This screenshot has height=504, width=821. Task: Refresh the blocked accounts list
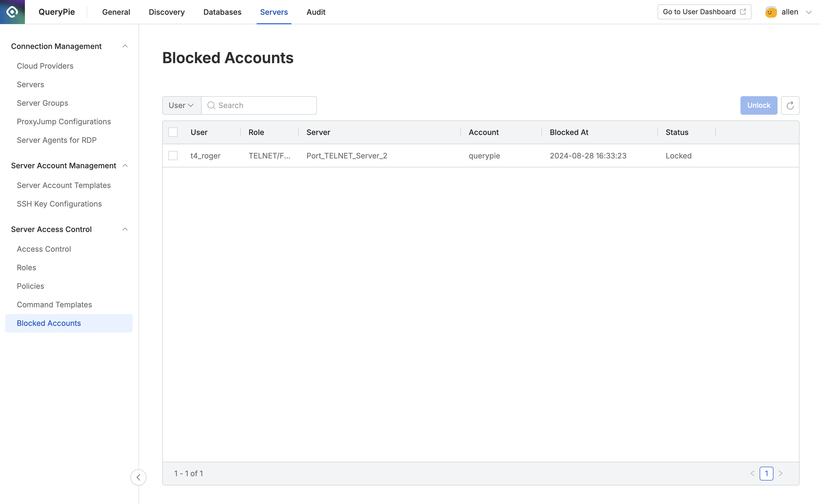click(x=790, y=105)
